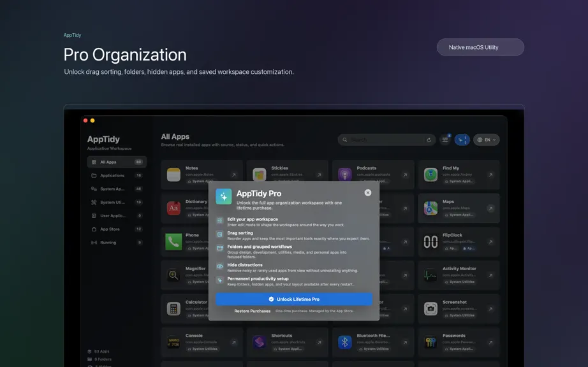Open Screenshot via its arrow button
Screen dimensions: 588x367
[x=490, y=309]
